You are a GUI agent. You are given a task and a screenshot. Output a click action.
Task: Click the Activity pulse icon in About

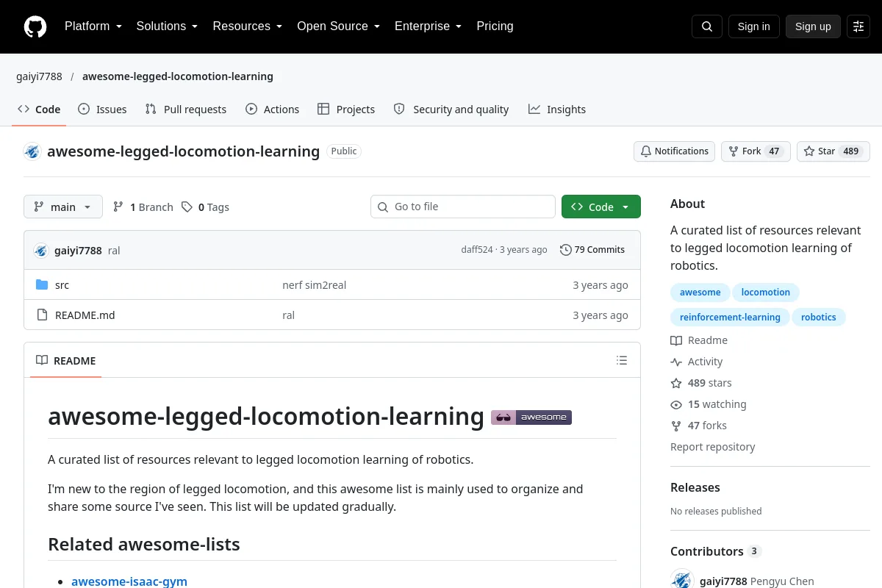click(x=676, y=362)
